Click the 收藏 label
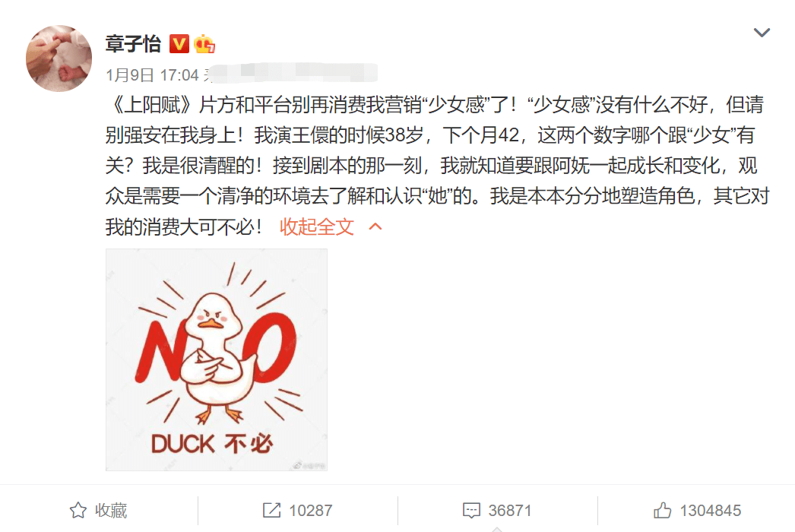Image resolution: width=795 pixels, height=532 pixels. 111,510
